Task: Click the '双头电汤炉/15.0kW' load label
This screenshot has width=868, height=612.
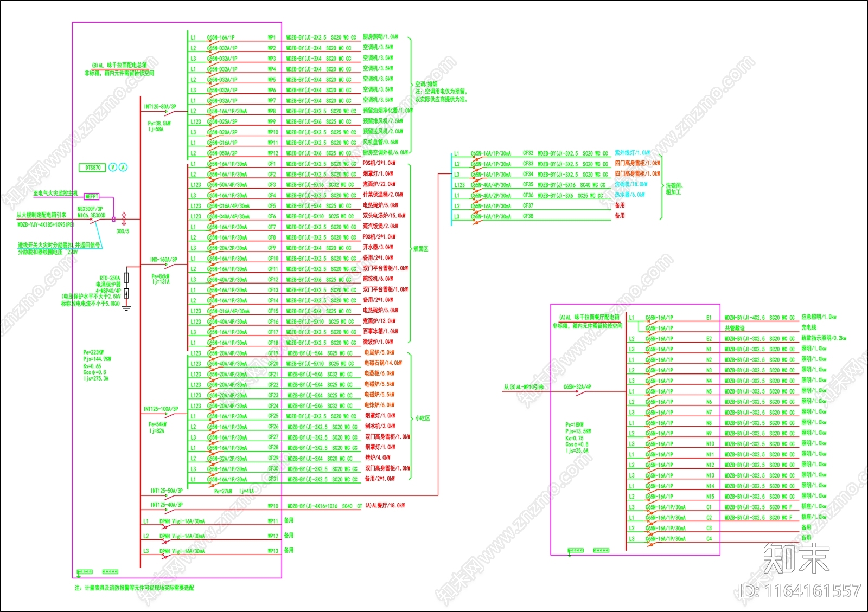Action: point(385,215)
